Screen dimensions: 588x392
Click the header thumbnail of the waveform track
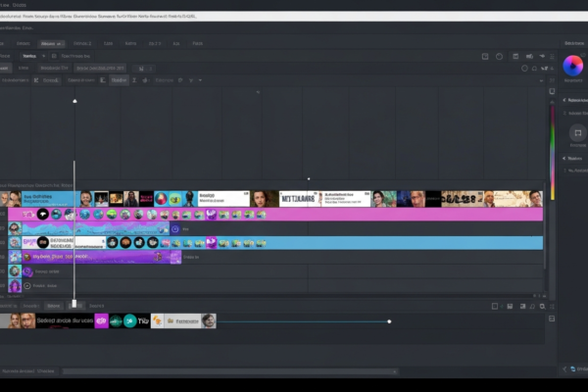[x=15, y=228]
